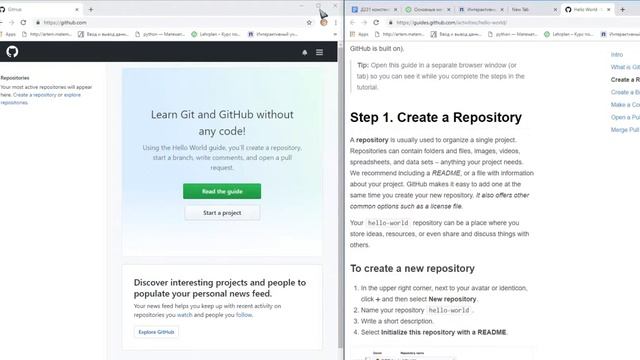Click the 'Learn Git and GitHub' heading

pyautogui.click(x=222, y=122)
